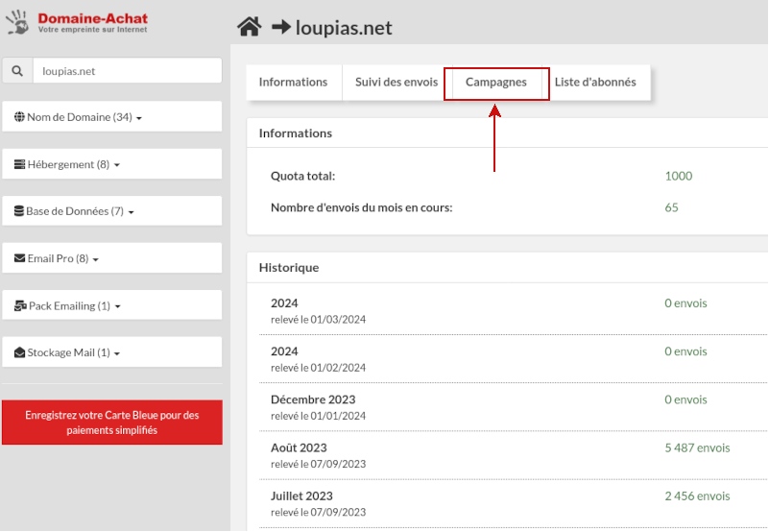Click the Quota total label
Image resolution: width=769 pixels, height=532 pixels.
(x=302, y=176)
